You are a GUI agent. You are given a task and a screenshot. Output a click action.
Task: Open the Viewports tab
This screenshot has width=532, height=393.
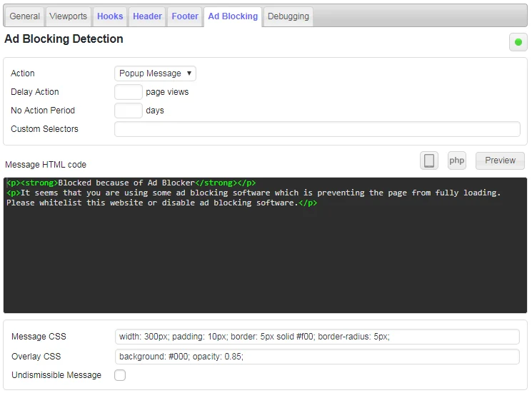69,16
